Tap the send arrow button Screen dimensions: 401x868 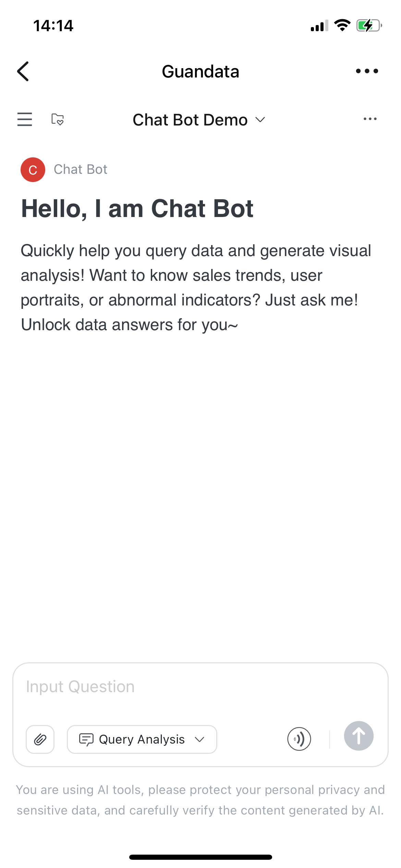tap(359, 736)
